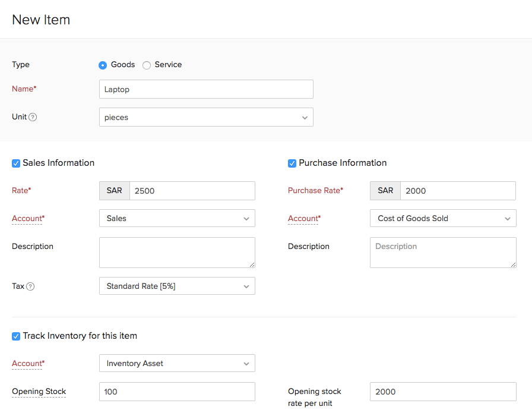Open the Cost of Goods Sold dropdown
Screen dimensions: 532x416
442,218
